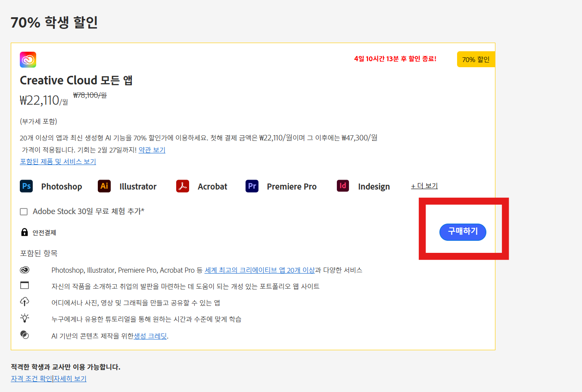The height and width of the screenshot is (392, 582).
Task: Click the blue 구매하기 button
Action: point(463,232)
